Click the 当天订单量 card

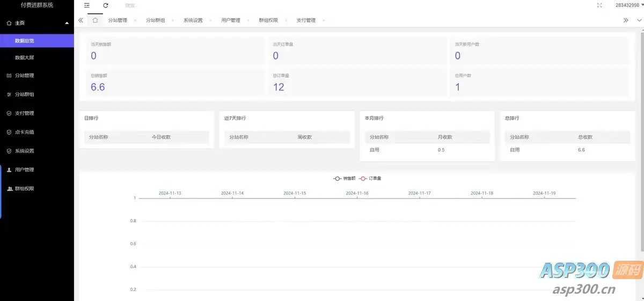357,51
